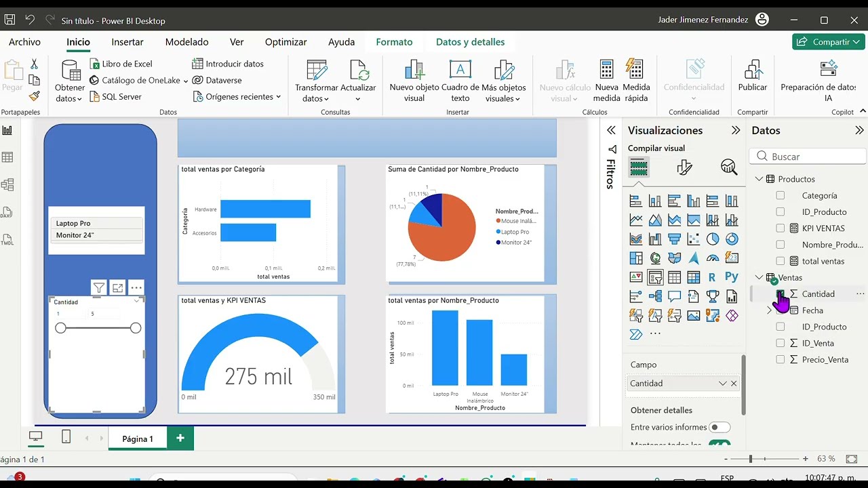The image size is (868, 488).
Task: Collapse the Ventas table in Datos
Action: pyautogui.click(x=759, y=277)
